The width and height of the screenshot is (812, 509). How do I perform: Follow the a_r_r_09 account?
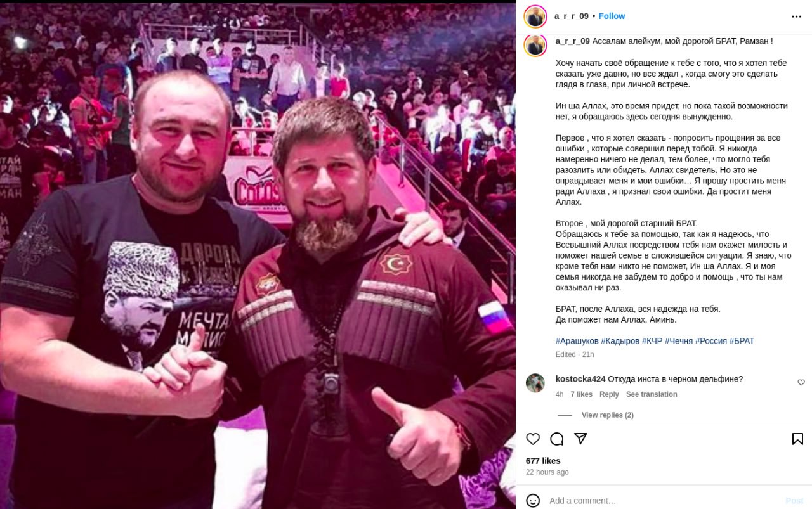point(612,16)
